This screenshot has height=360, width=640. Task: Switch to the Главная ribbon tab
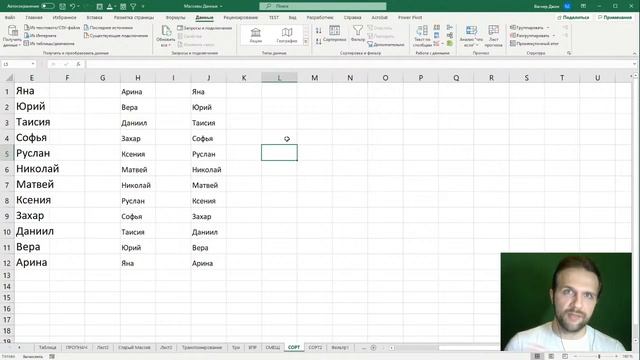(x=34, y=18)
